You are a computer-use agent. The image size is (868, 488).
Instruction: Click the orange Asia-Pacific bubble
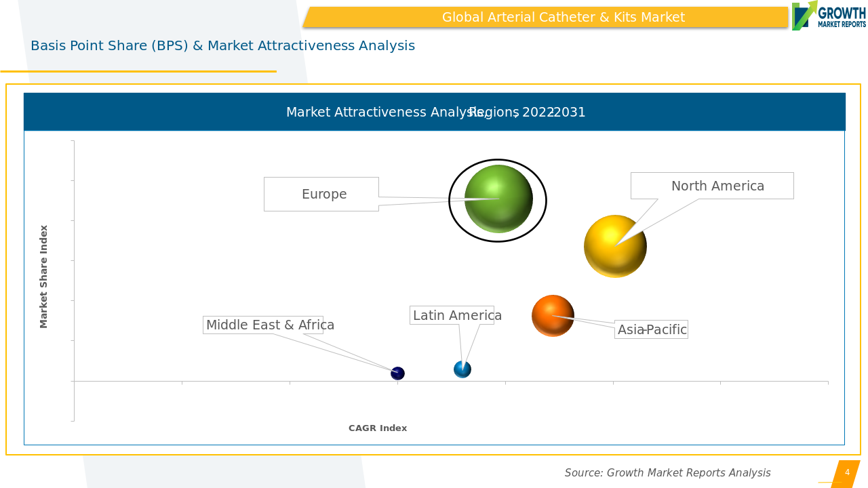(x=553, y=316)
